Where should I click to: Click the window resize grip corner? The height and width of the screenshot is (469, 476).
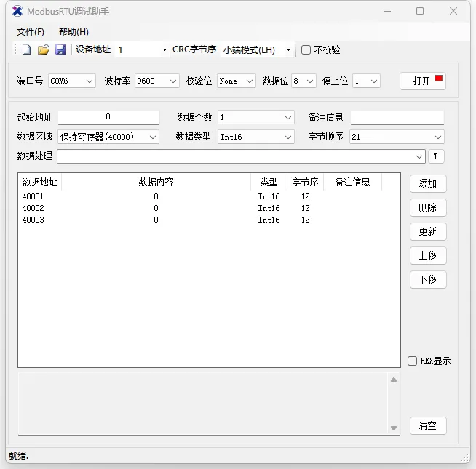tap(465, 457)
